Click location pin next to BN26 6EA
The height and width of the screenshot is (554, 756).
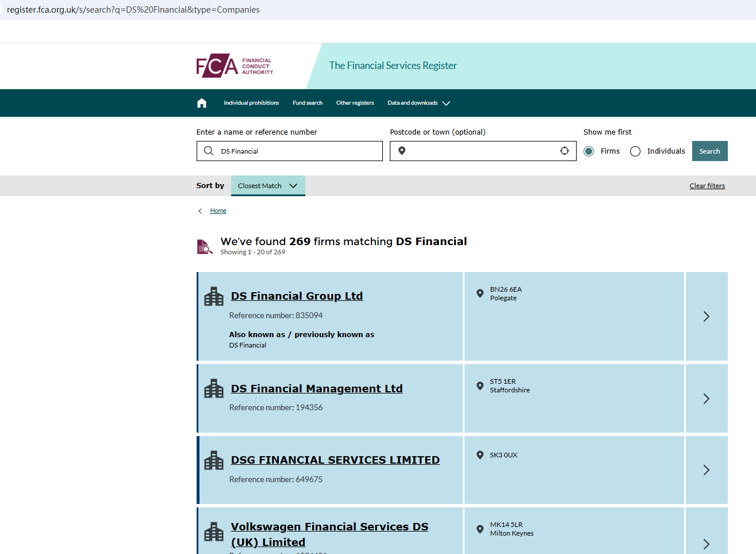[480, 293]
